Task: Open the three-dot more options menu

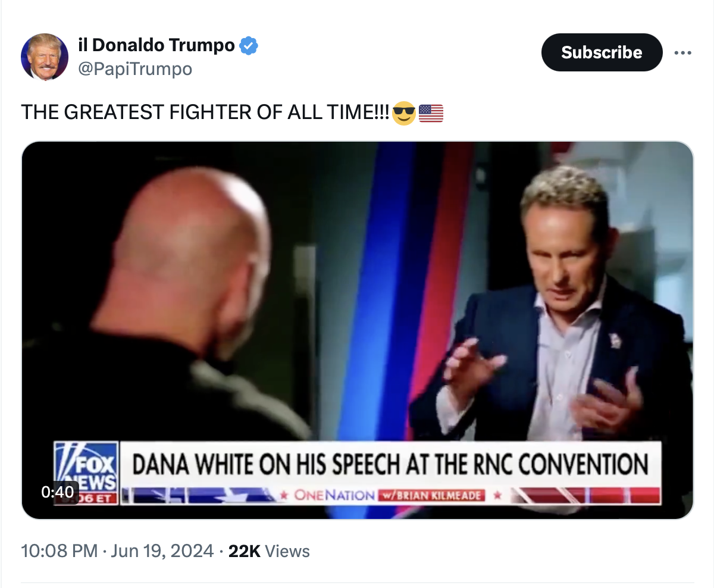Action: [682, 52]
